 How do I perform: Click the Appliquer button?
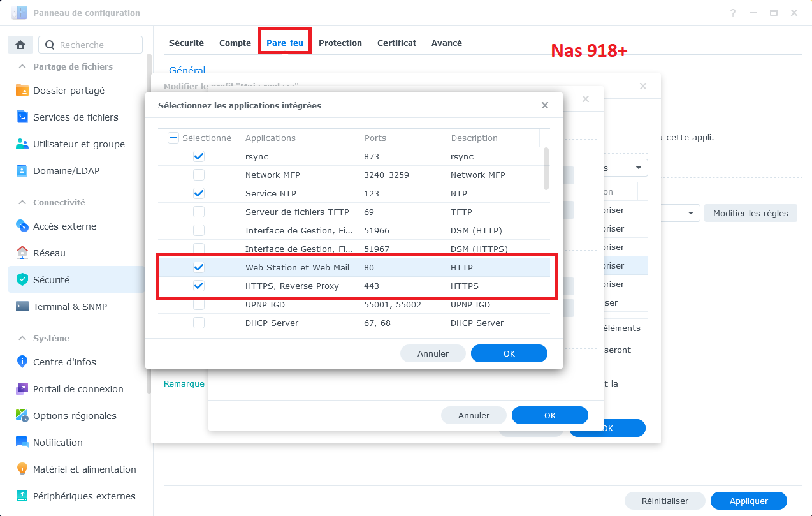749,501
